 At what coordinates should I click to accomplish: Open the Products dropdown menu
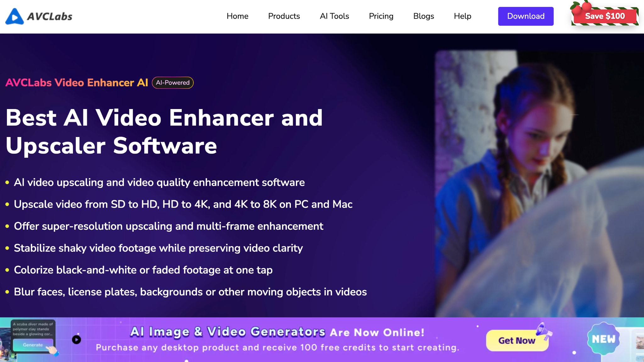point(284,16)
